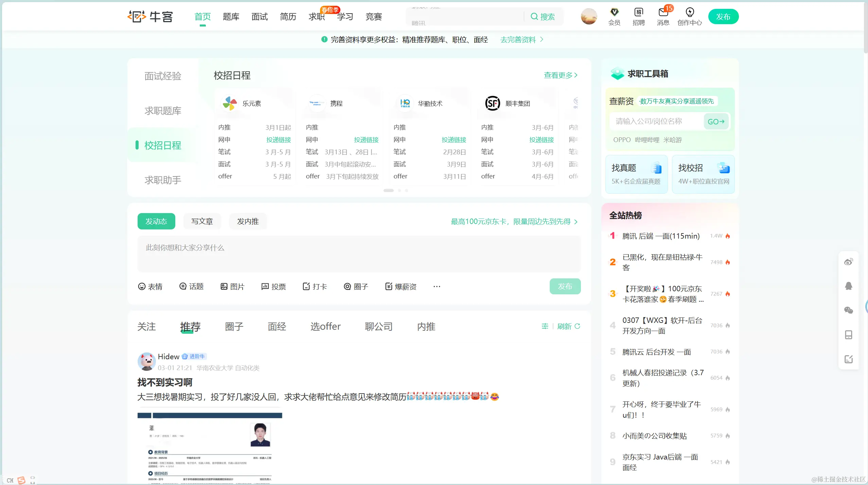The height and width of the screenshot is (485, 868).
Task: Select the 求职题库 side tab
Action: [x=163, y=111]
